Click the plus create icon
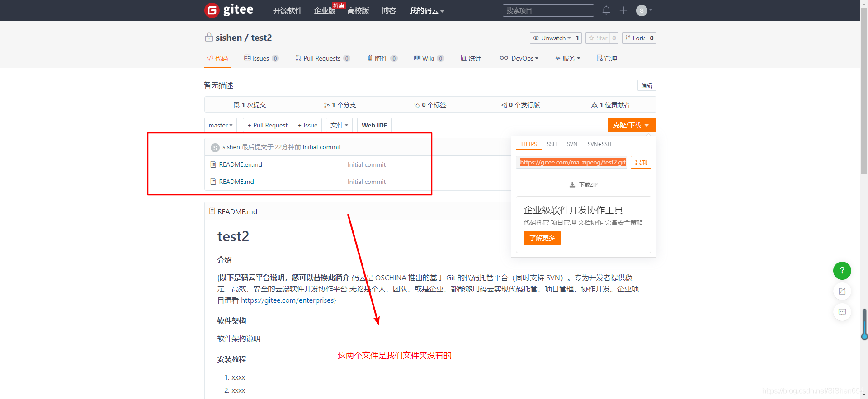The height and width of the screenshot is (399, 868). tap(623, 10)
